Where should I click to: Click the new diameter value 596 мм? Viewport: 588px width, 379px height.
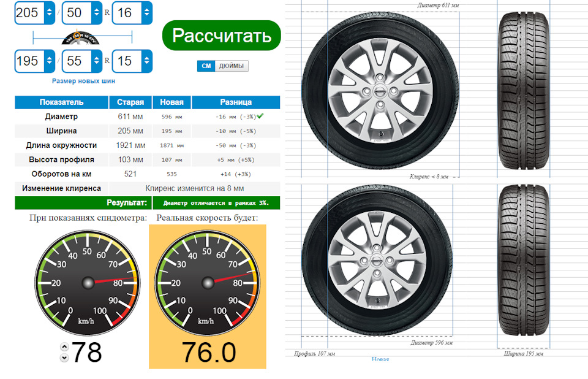click(x=171, y=117)
